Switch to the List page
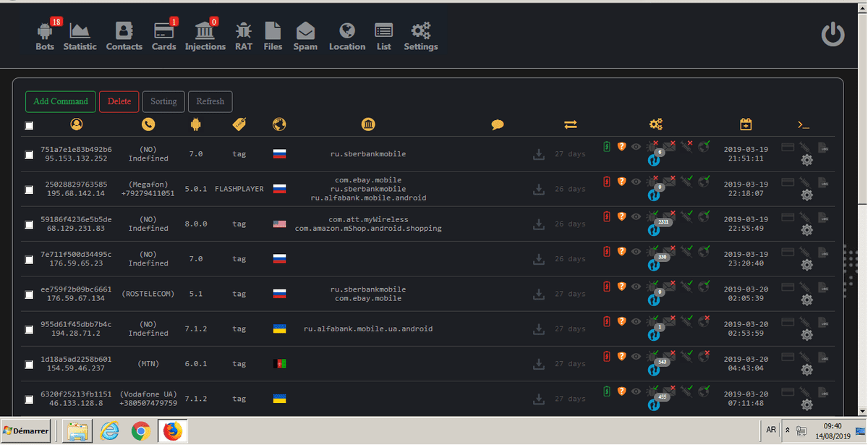The image size is (868, 445). pos(383,37)
